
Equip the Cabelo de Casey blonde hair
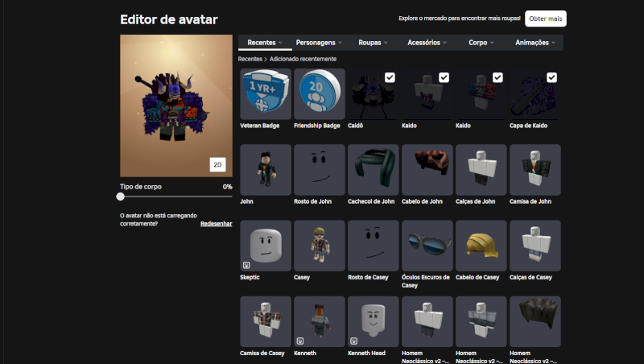tap(481, 246)
